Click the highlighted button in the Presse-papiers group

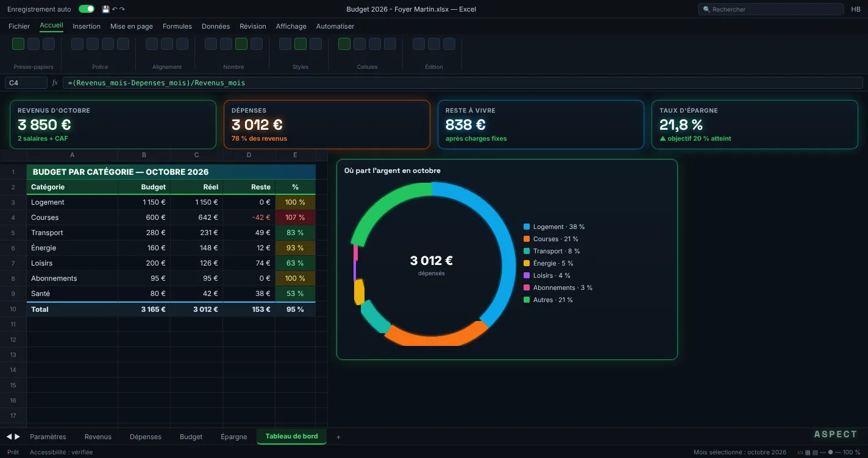coord(18,44)
